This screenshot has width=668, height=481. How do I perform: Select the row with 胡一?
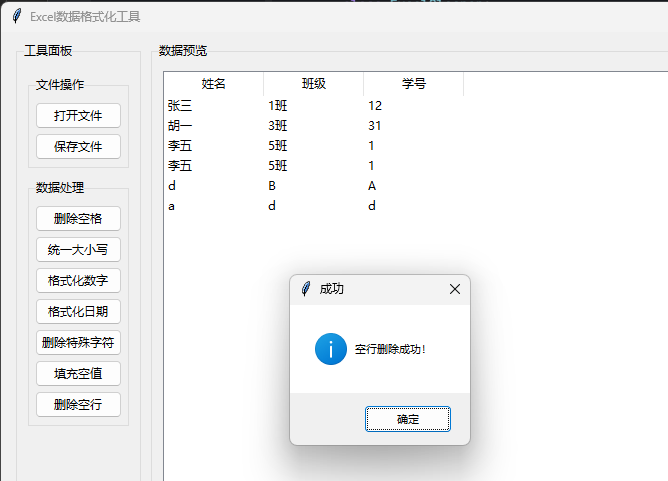pos(315,126)
